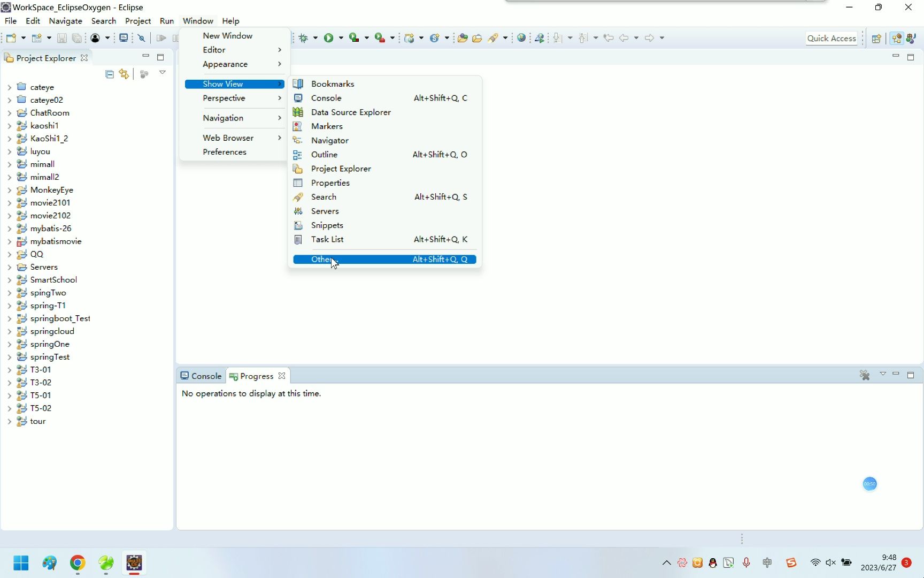Click Preferences in Window menu

(234, 152)
